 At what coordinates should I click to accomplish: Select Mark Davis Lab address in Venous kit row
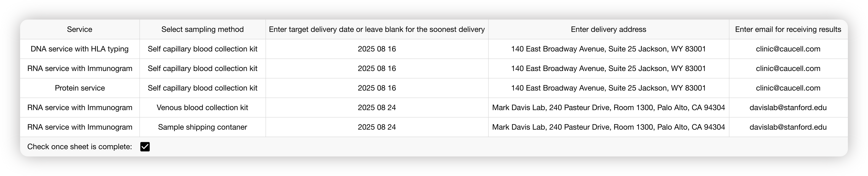(608, 108)
